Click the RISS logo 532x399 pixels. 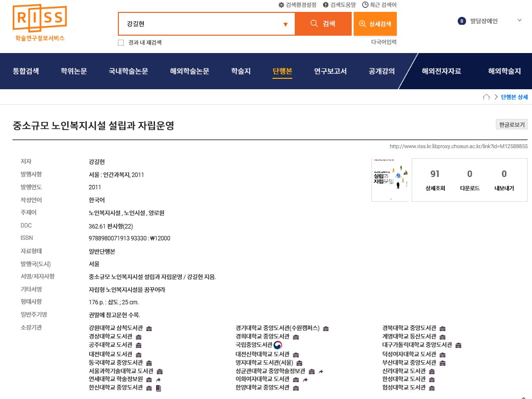[x=40, y=22]
